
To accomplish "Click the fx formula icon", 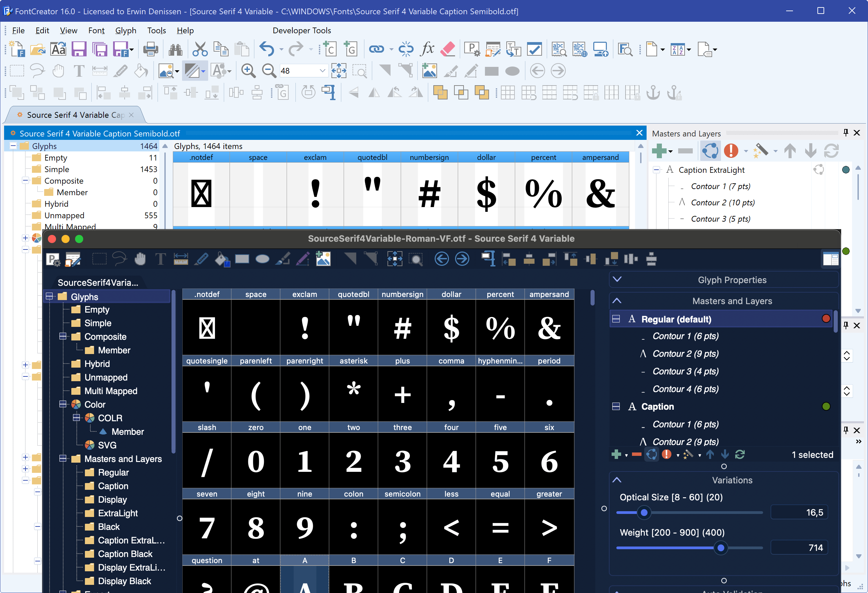I will (x=427, y=49).
